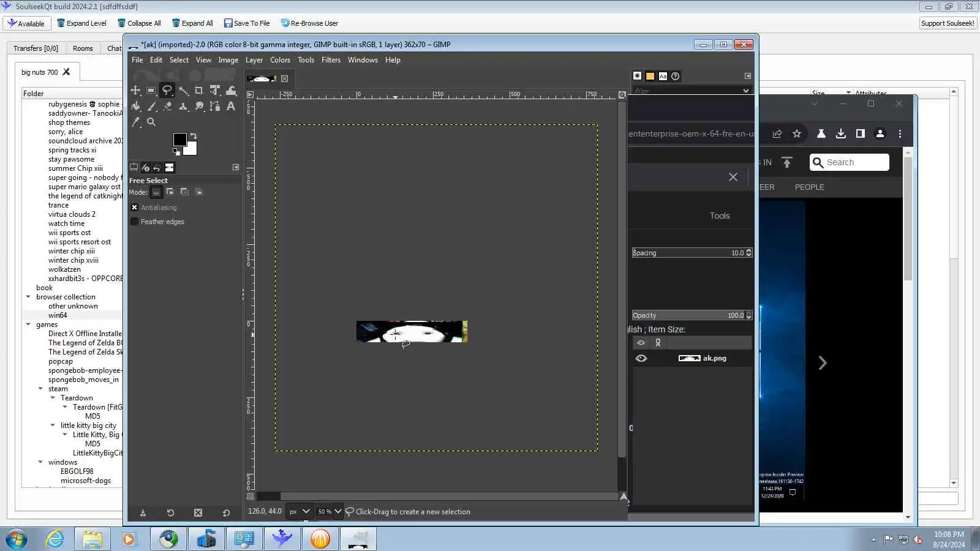Open tool options tab configuration menu
This screenshot has width=980, height=551.
click(x=236, y=167)
